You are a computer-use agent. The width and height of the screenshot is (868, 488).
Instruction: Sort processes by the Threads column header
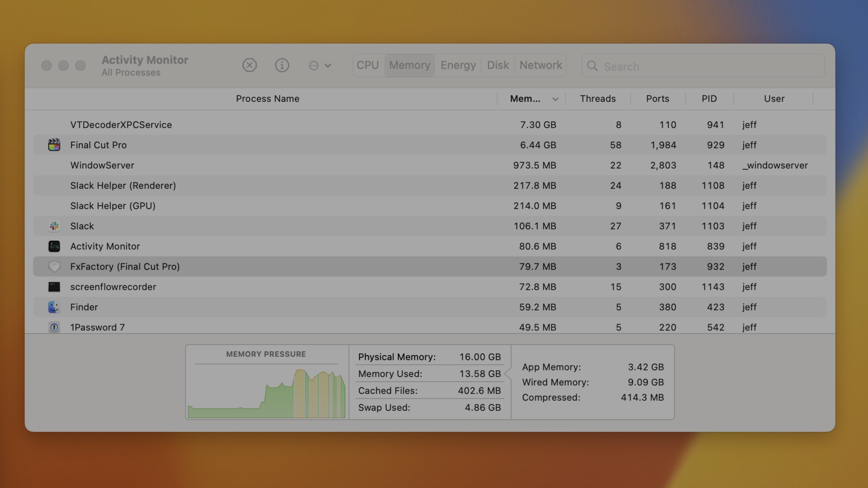598,99
